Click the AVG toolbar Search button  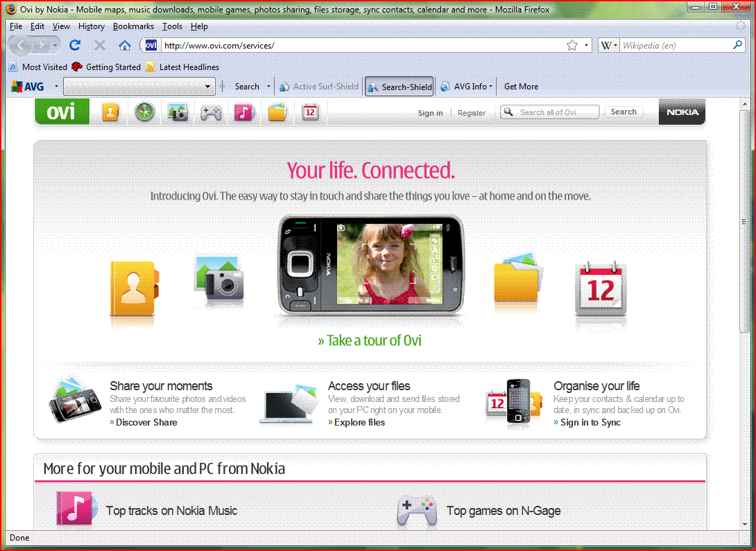point(247,87)
